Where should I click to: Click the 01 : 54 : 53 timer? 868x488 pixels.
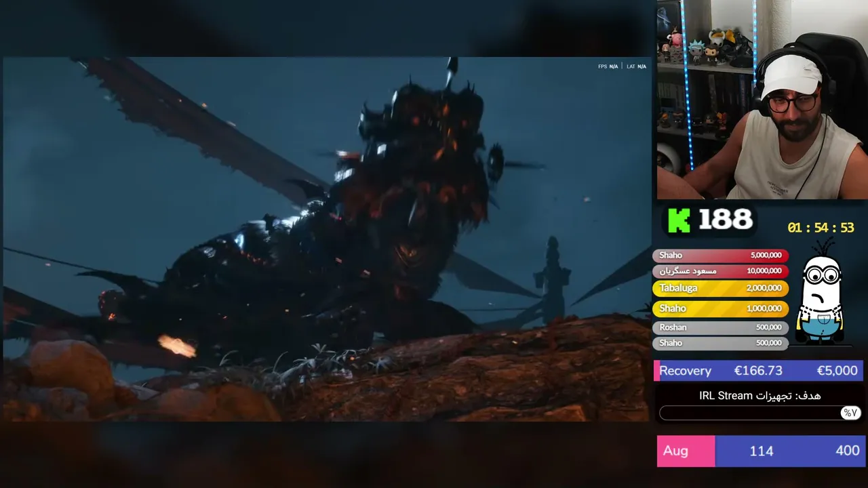tap(821, 228)
